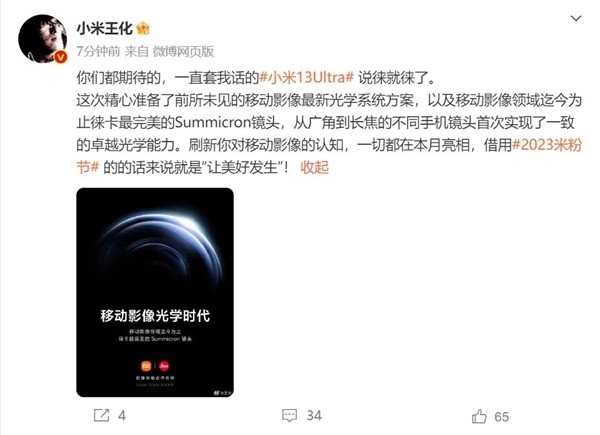Open the post options chevron menu
This screenshot has height=435, width=600.
coord(576,18)
